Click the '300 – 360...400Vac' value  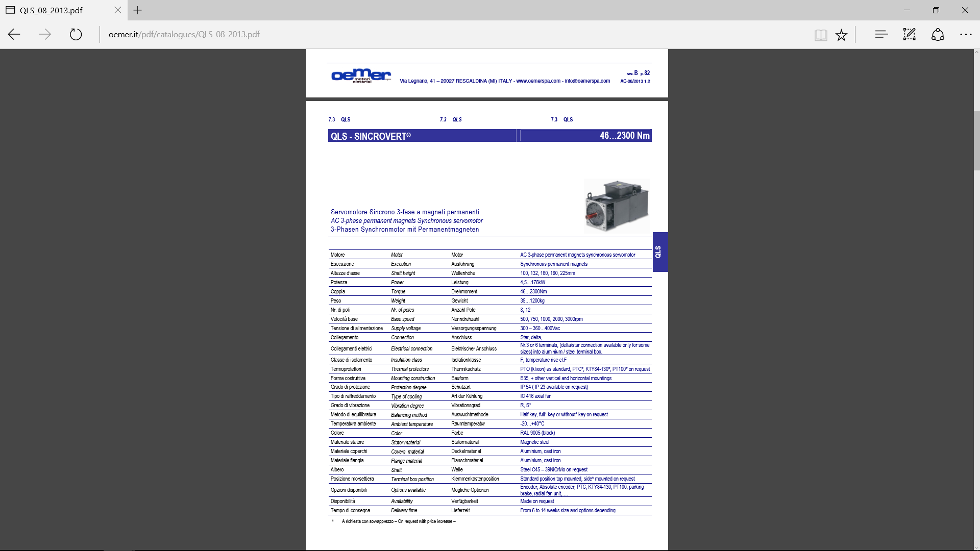pyautogui.click(x=540, y=329)
